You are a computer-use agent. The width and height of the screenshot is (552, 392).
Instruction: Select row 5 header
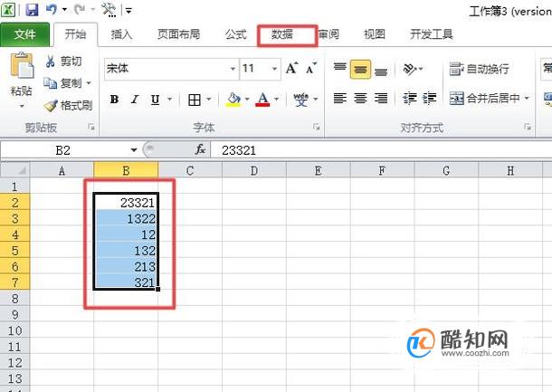(x=14, y=251)
